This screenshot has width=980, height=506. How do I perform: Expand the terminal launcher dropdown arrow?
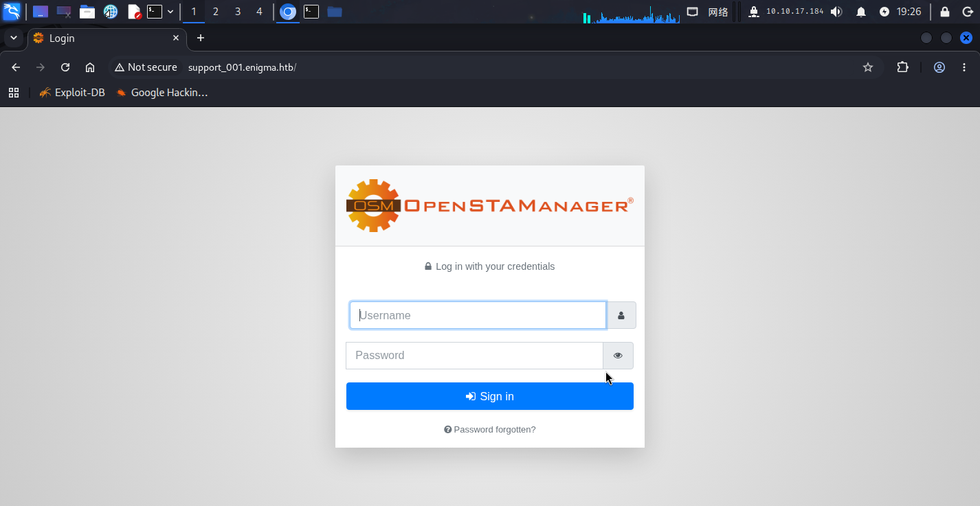(170, 12)
